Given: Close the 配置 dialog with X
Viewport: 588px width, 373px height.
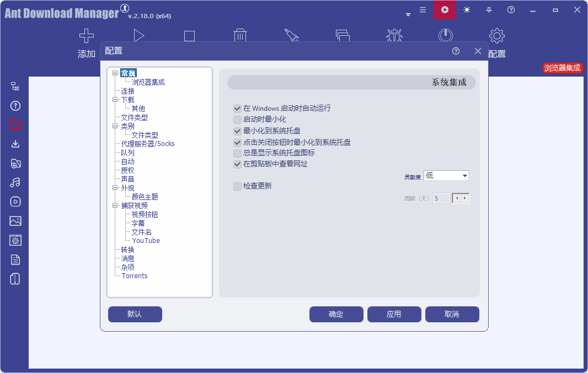Looking at the screenshot, I should point(478,51).
